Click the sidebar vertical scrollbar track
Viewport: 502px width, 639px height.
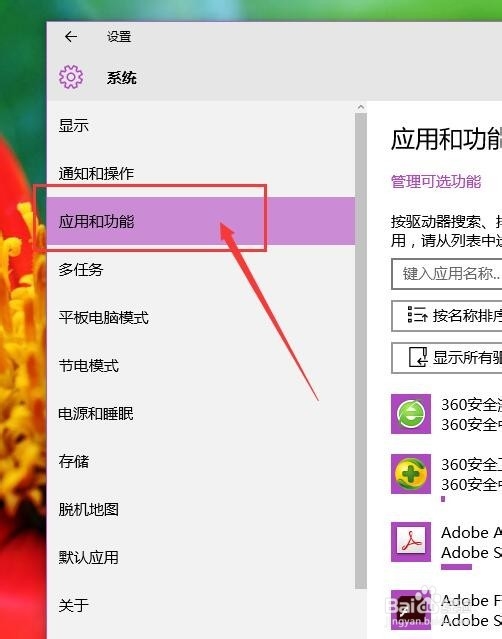click(x=361, y=350)
